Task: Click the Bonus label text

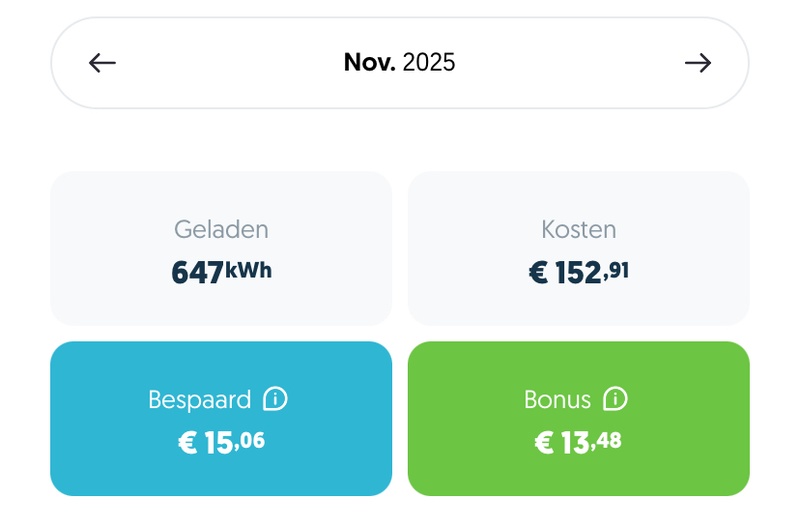Action: click(x=557, y=400)
